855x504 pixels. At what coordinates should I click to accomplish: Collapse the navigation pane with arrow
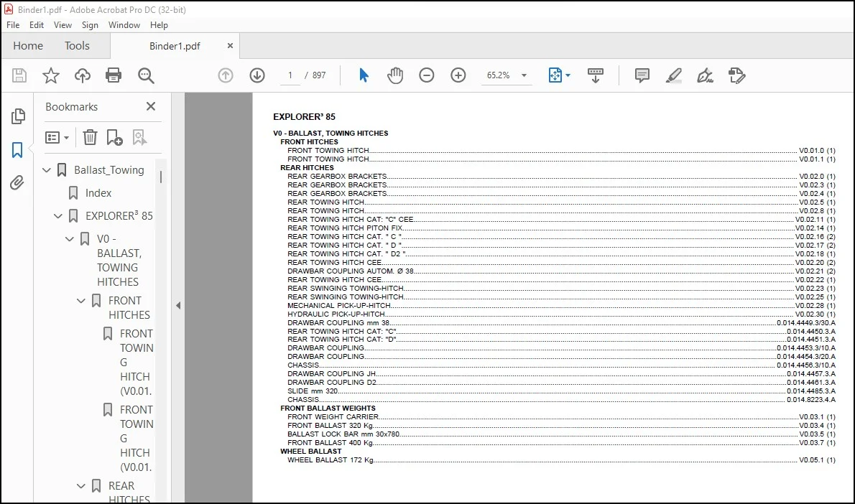click(x=178, y=306)
